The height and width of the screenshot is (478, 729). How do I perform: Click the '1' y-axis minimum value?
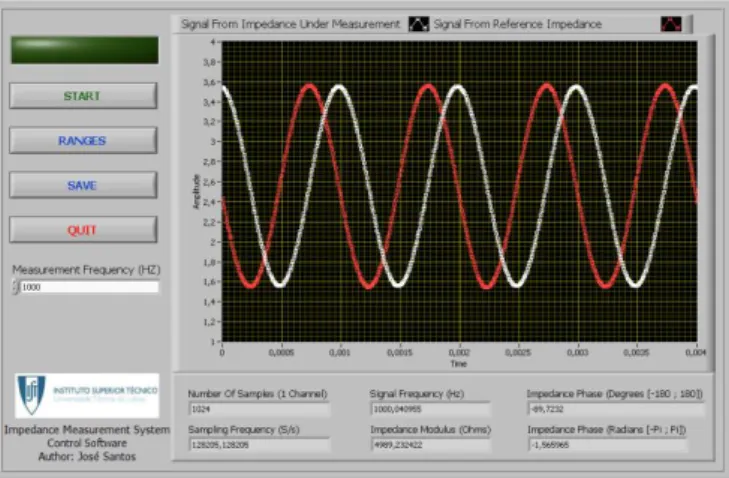click(x=213, y=342)
